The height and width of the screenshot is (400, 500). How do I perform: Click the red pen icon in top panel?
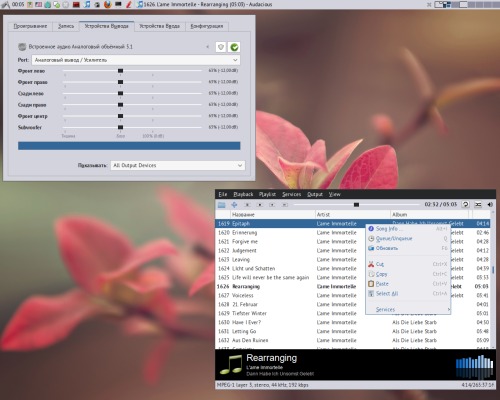tap(129, 4)
